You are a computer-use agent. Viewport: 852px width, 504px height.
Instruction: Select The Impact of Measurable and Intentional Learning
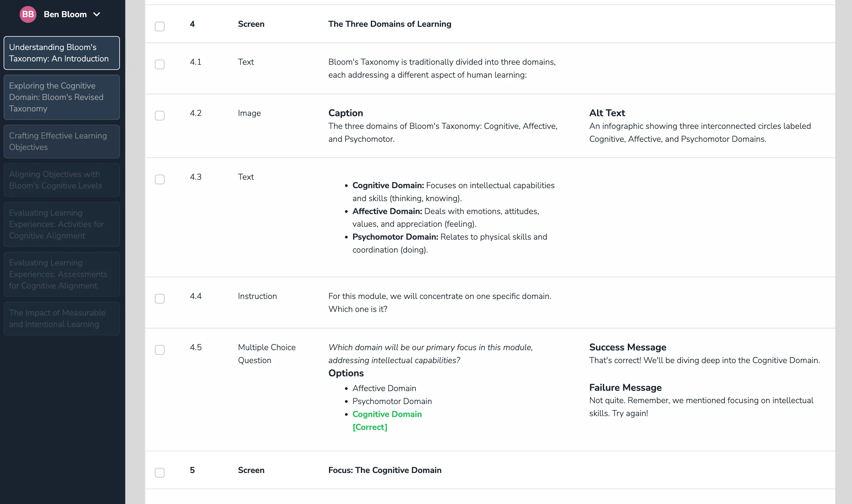[x=61, y=318]
